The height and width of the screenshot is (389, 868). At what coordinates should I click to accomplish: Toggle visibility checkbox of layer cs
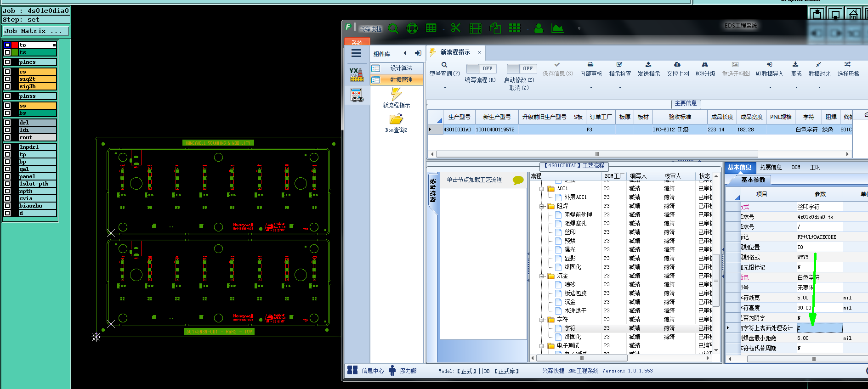[x=7, y=72]
